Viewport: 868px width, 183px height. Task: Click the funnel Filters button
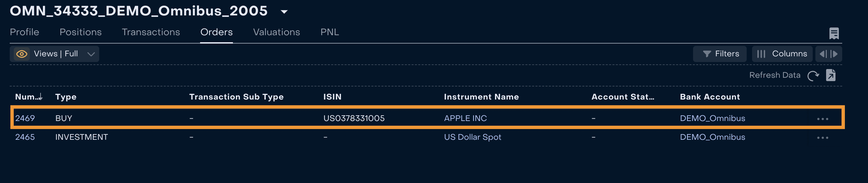(x=720, y=54)
